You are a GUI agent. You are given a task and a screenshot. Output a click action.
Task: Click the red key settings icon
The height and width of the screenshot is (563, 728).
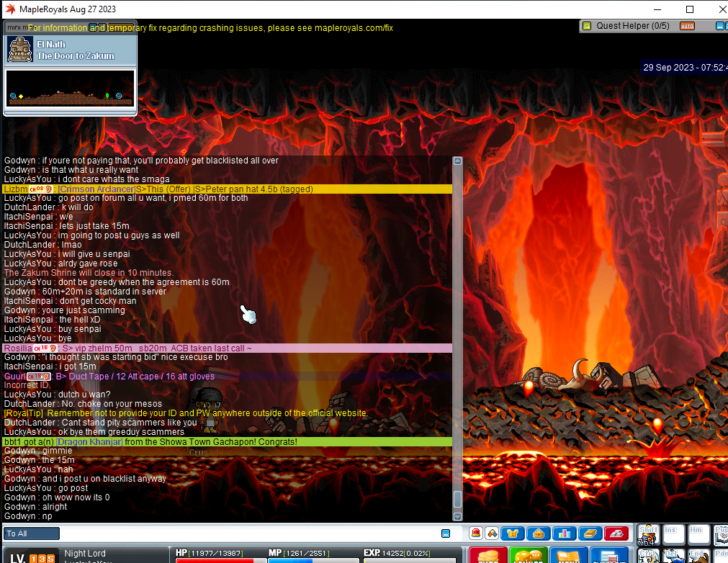[616, 533]
